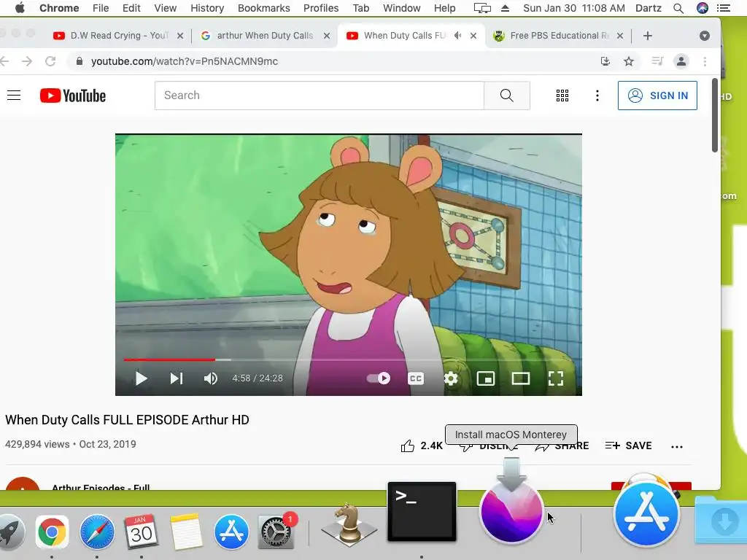The height and width of the screenshot is (560, 747).
Task: Bookmark this page with star
Action: coord(629,61)
